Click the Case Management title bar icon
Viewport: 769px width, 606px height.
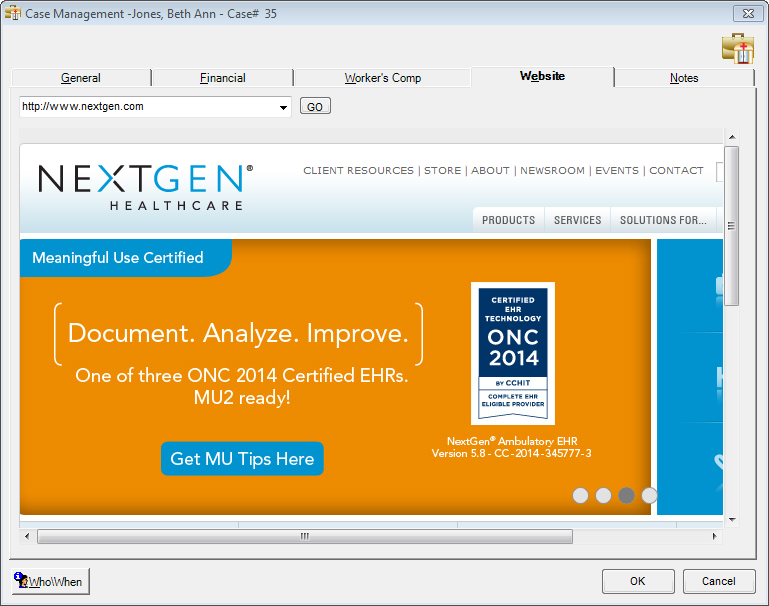pos(13,13)
